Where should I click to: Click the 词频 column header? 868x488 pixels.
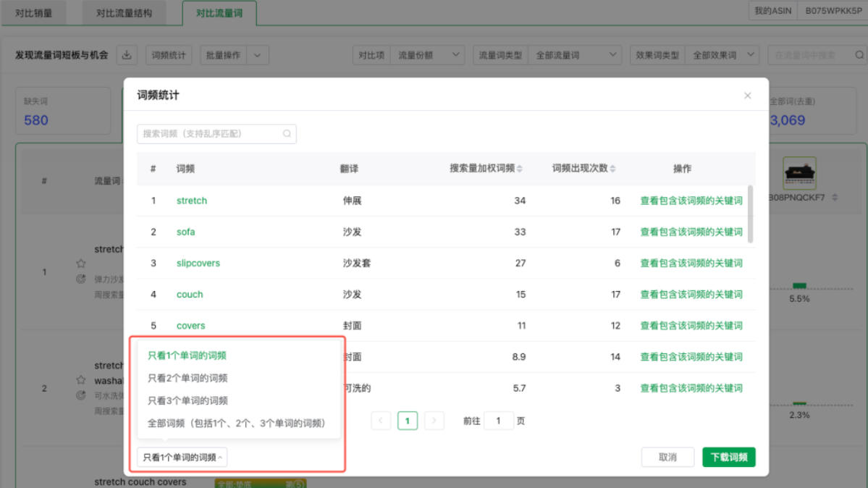pyautogui.click(x=185, y=169)
